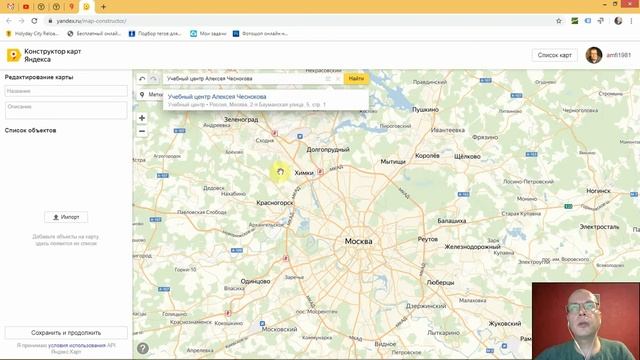Image resolution: width=640 pixels, height=360 pixels.
Task: Open a new browser tab
Action: (x=103, y=7)
